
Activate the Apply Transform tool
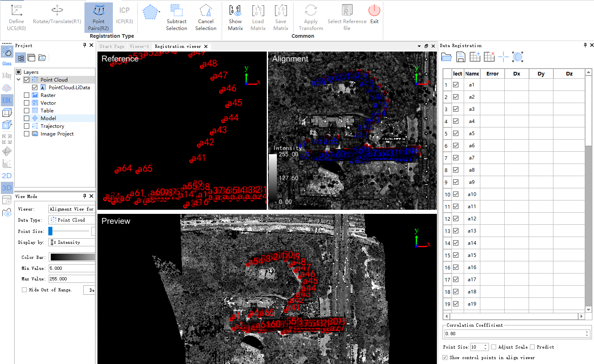311,17
